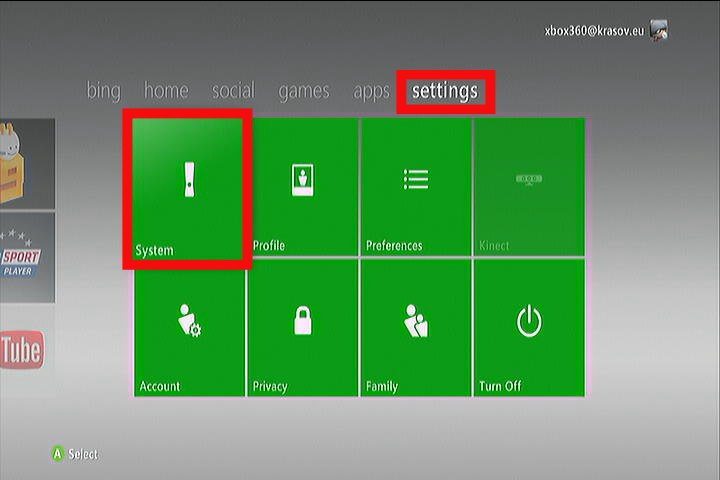Select the rabbit box app thumbnail
This screenshot has width=720, height=480.
pos(26,163)
